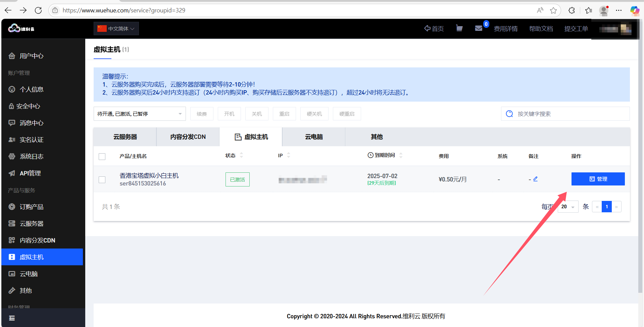Open the browser profile avatar

coord(604,10)
